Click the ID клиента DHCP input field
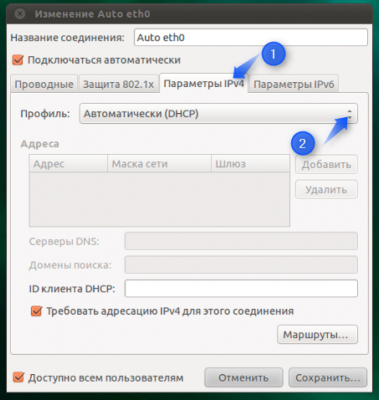This screenshot has width=379, height=400. tap(241, 289)
